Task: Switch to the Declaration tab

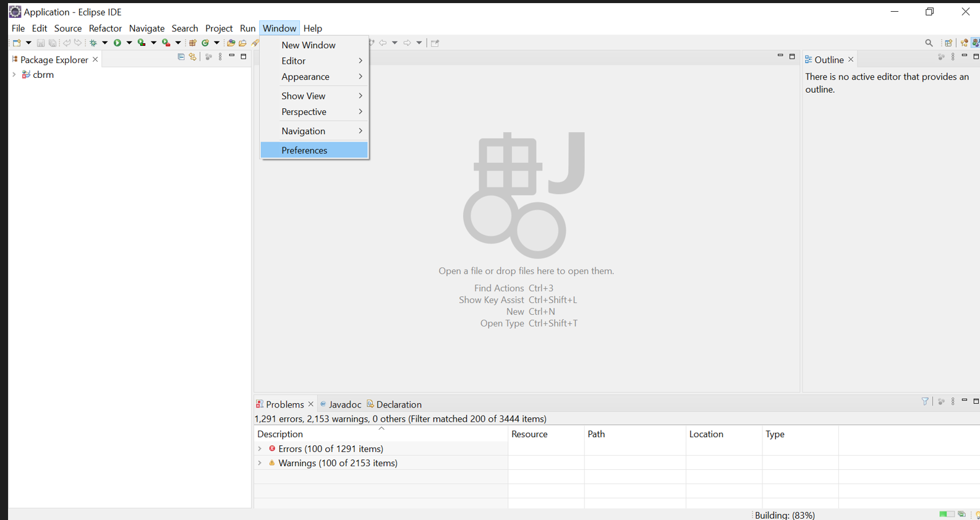Action: (394, 404)
